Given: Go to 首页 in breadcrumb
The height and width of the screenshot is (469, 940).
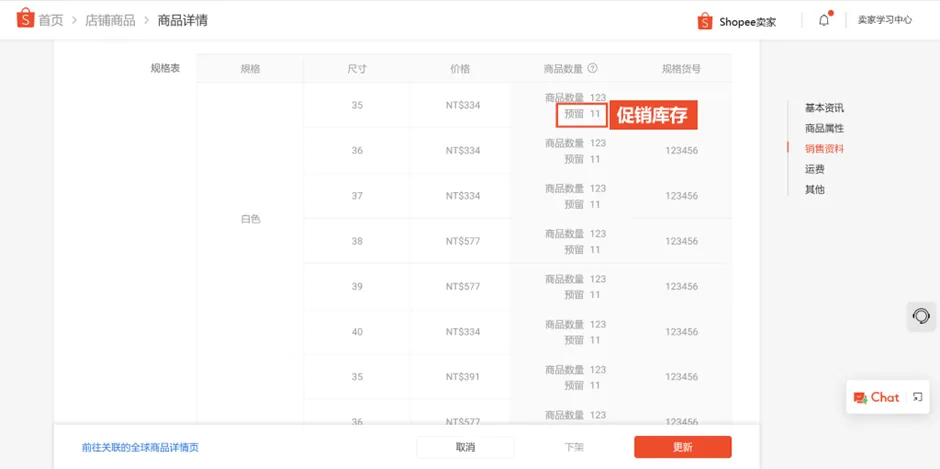Looking at the screenshot, I should [51, 20].
